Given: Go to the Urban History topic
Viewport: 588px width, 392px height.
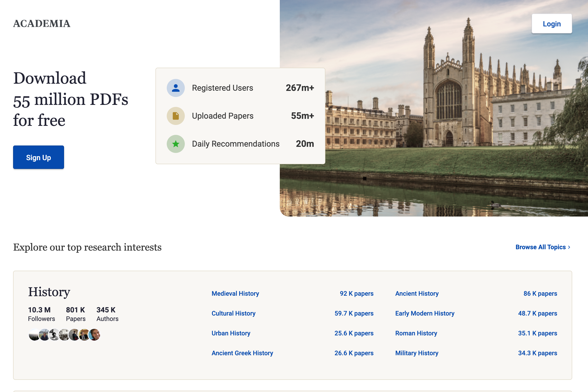Looking at the screenshot, I should click(231, 333).
